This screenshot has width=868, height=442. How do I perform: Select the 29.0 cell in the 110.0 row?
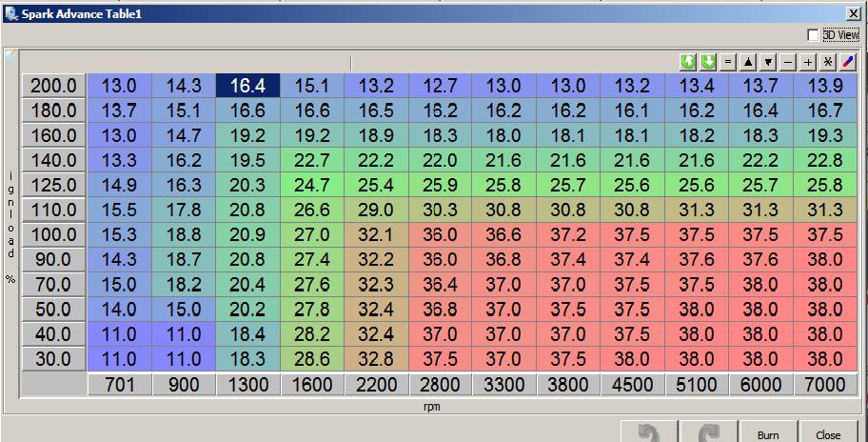click(x=376, y=210)
